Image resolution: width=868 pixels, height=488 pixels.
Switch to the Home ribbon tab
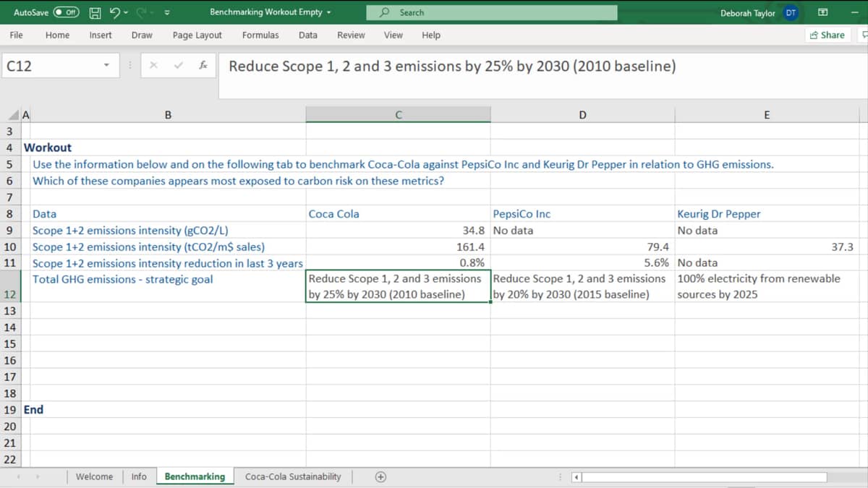pyautogui.click(x=57, y=35)
